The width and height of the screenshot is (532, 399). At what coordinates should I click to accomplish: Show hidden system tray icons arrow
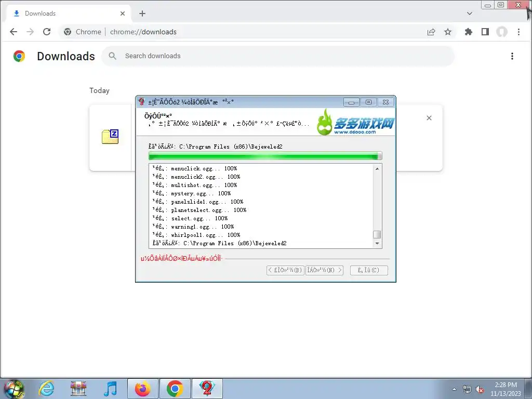[454, 390]
